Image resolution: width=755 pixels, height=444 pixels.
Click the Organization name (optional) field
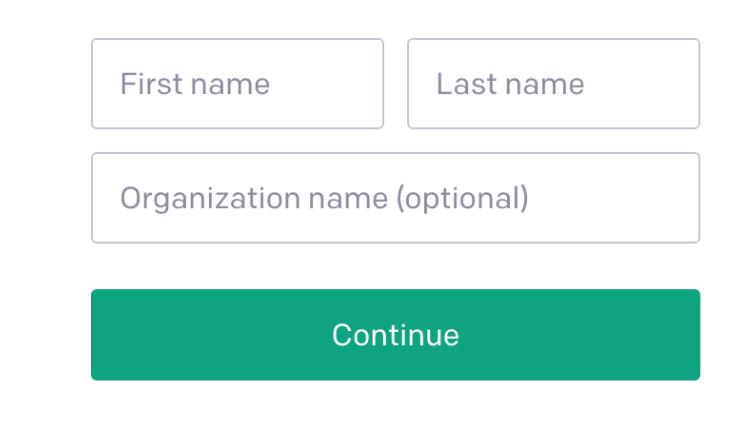tap(395, 198)
